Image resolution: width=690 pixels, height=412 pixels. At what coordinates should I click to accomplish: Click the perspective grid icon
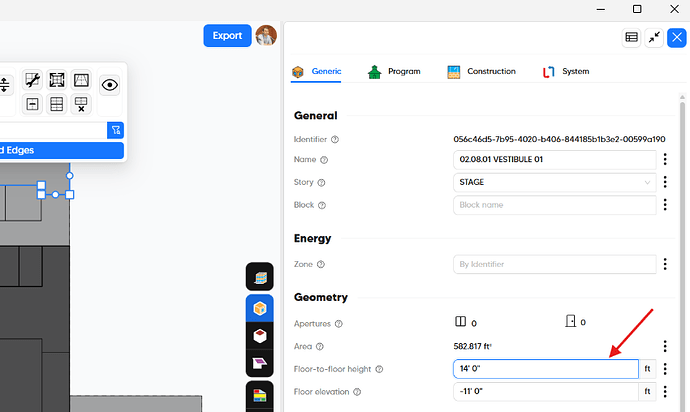point(81,80)
